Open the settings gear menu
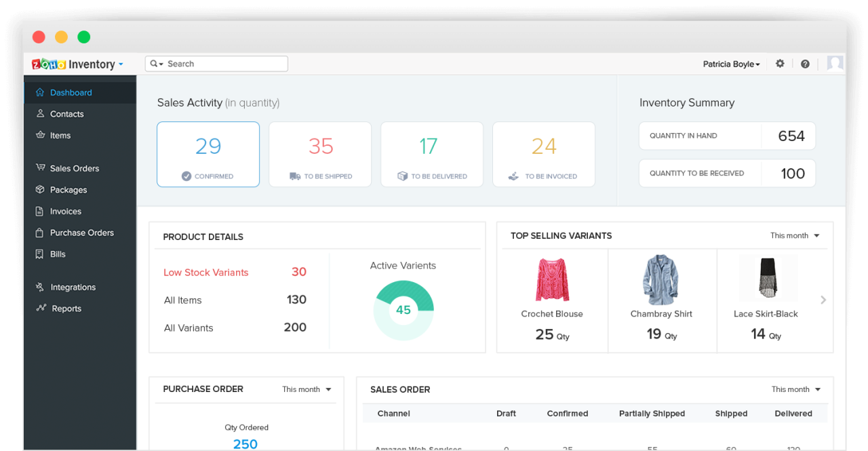This screenshot has width=868, height=451. pos(779,63)
